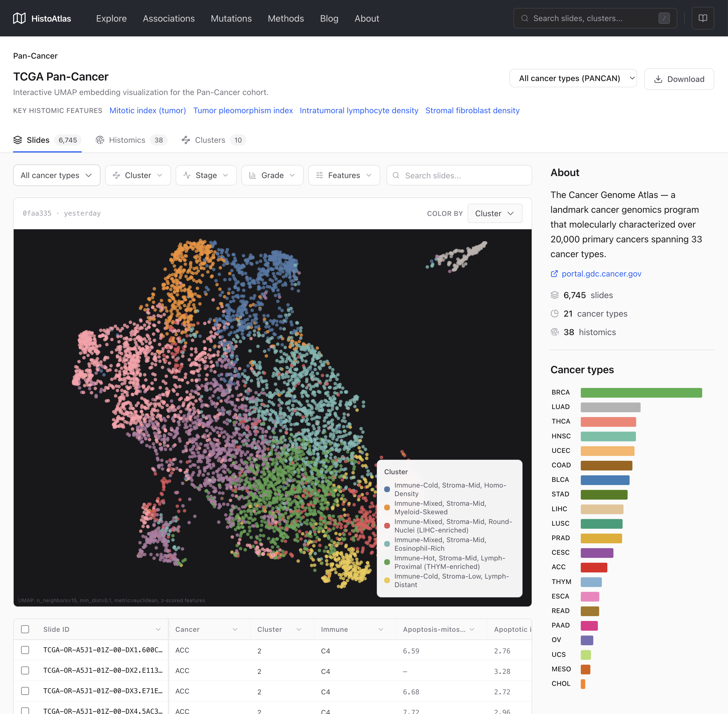Expand the Stage filter dropdown
The image size is (728, 714).
[206, 175]
